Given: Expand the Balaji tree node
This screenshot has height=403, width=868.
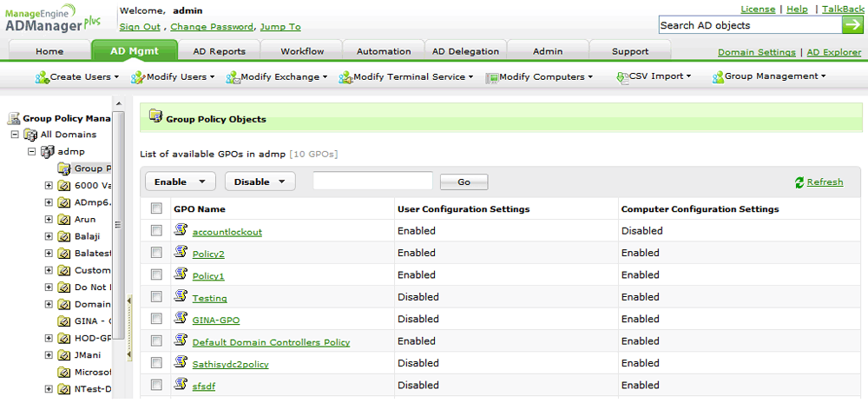Looking at the screenshot, I should click(x=49, y=236).
